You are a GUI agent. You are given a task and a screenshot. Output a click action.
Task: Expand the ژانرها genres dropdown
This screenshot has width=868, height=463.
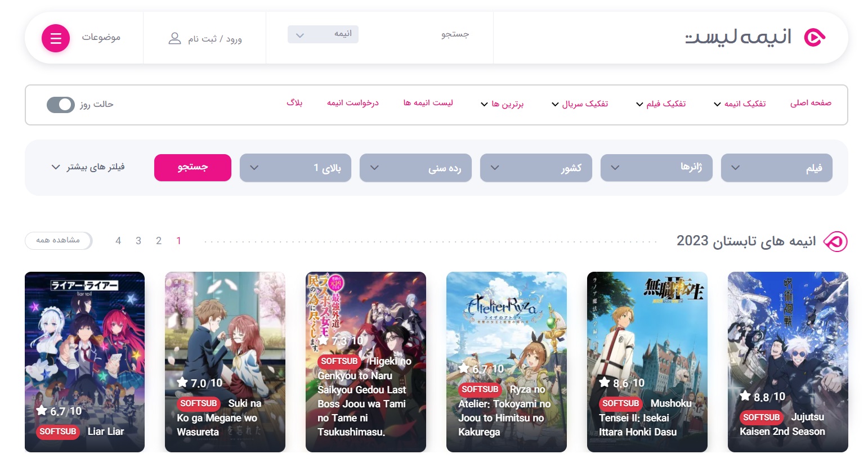click(656, 168)
